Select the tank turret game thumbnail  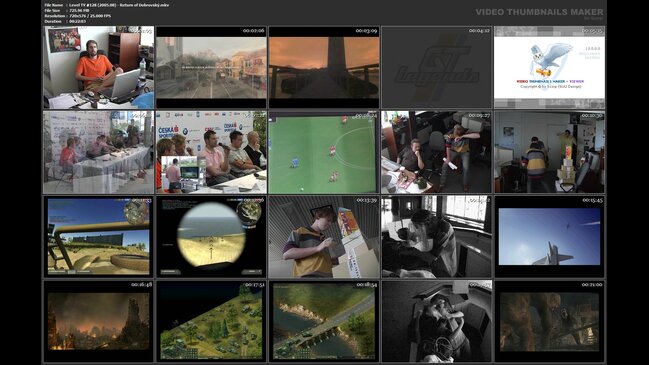click(99, 236)
